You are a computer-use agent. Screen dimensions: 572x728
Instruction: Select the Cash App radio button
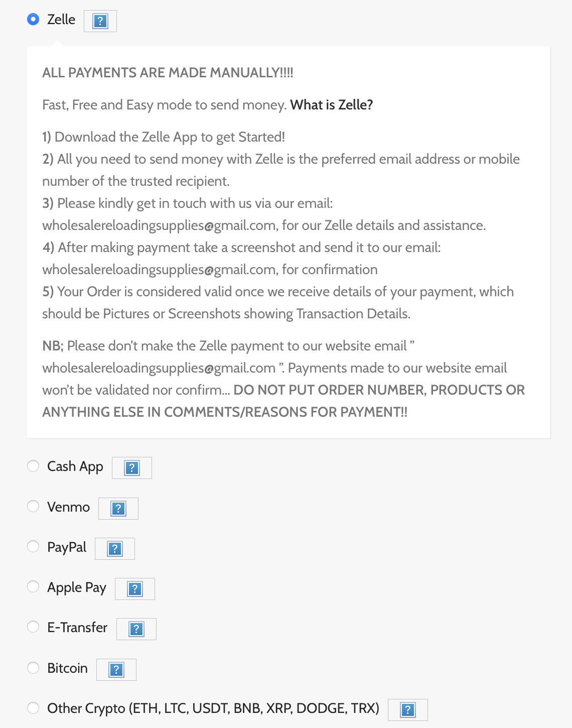[x=33, y=466]
